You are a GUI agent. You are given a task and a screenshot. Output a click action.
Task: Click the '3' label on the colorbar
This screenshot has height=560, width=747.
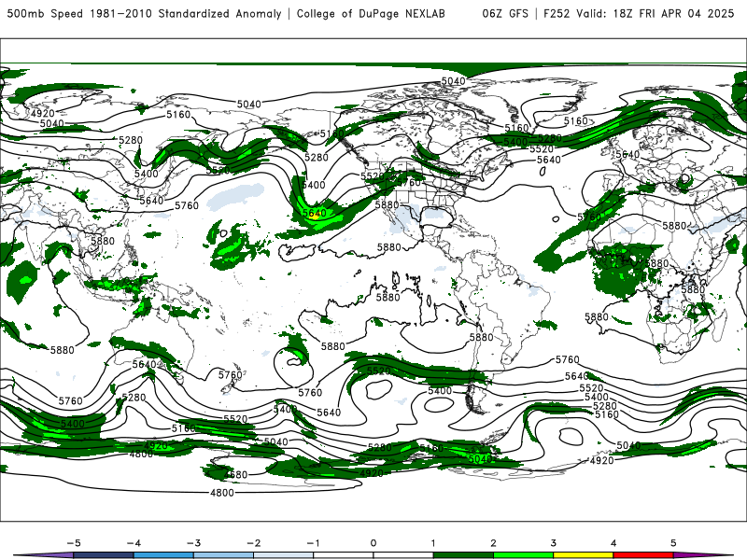(553, 543)
